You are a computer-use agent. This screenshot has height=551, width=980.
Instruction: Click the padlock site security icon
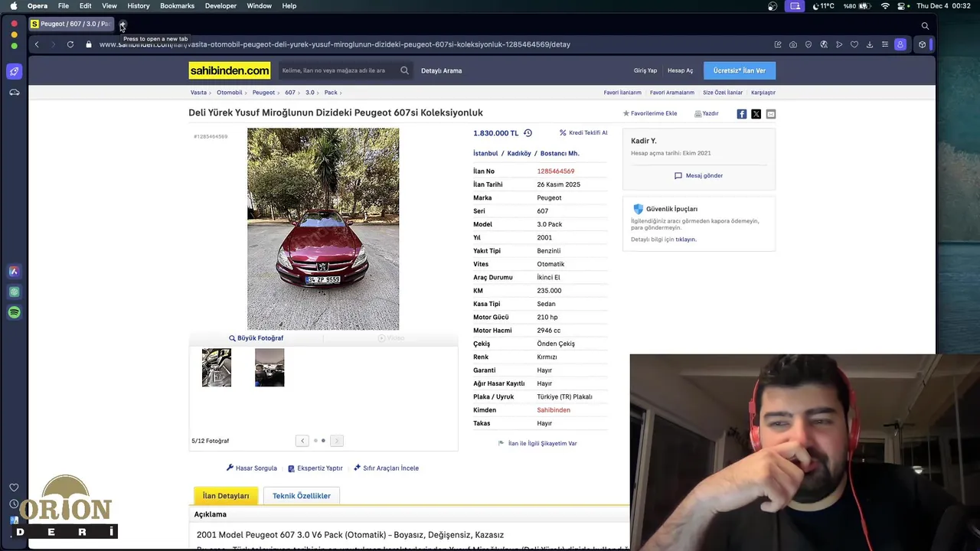click(x=89, y=44)
